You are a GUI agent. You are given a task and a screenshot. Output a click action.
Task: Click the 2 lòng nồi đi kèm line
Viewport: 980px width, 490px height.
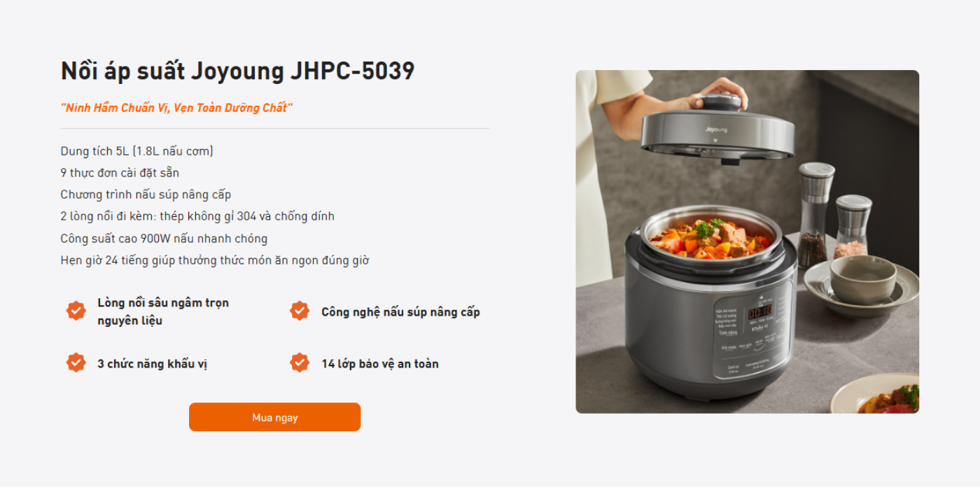197,216
